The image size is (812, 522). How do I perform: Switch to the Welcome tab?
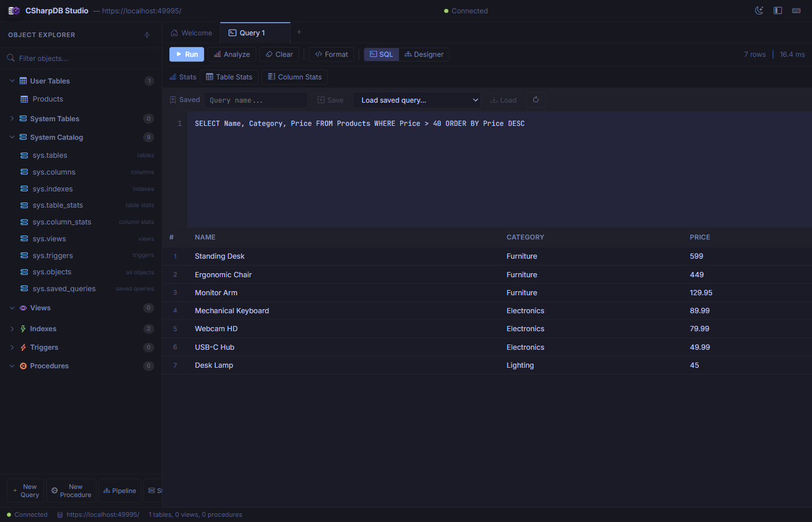(191, 32)
